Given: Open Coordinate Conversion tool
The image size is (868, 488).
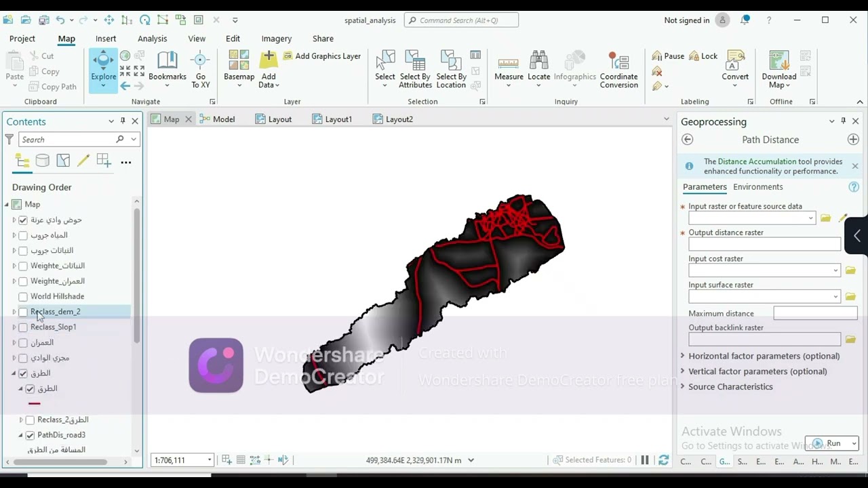Looking at the screenshot, I should (618, 69).
